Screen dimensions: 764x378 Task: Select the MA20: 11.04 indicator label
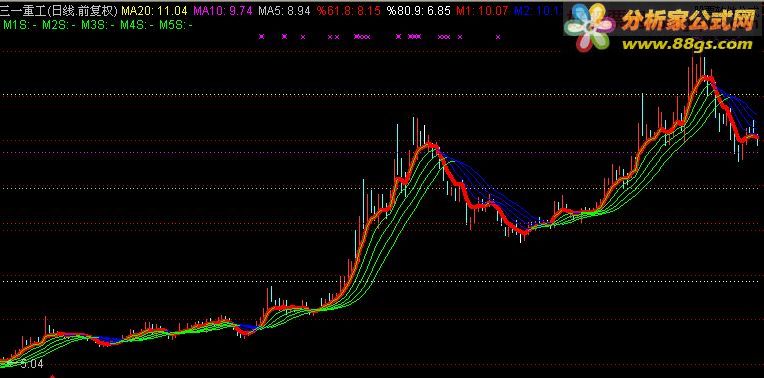pyautogui.click(x=154, y=11)
